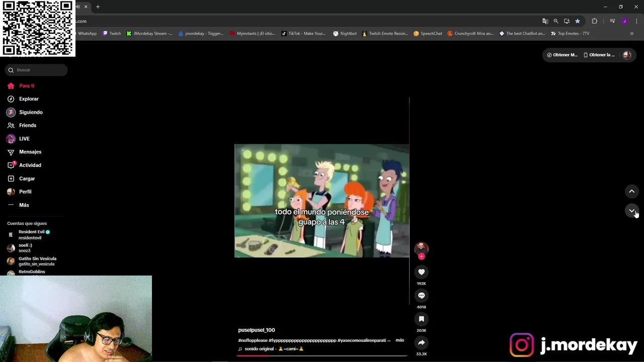Click Obtener la... app button
Viewport: 644px width, 362px height.
(599, 55)
